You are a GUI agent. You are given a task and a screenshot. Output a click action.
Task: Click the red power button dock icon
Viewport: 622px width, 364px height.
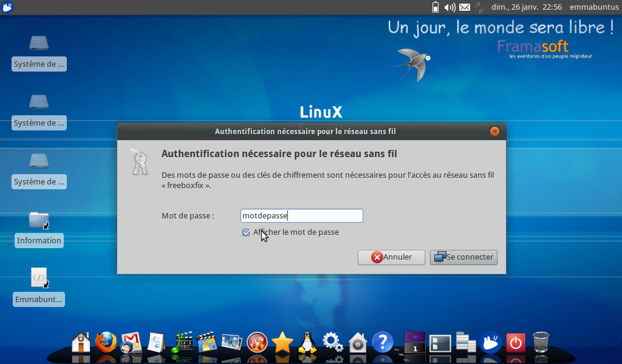pyautogui.click(x=515, y=343)
